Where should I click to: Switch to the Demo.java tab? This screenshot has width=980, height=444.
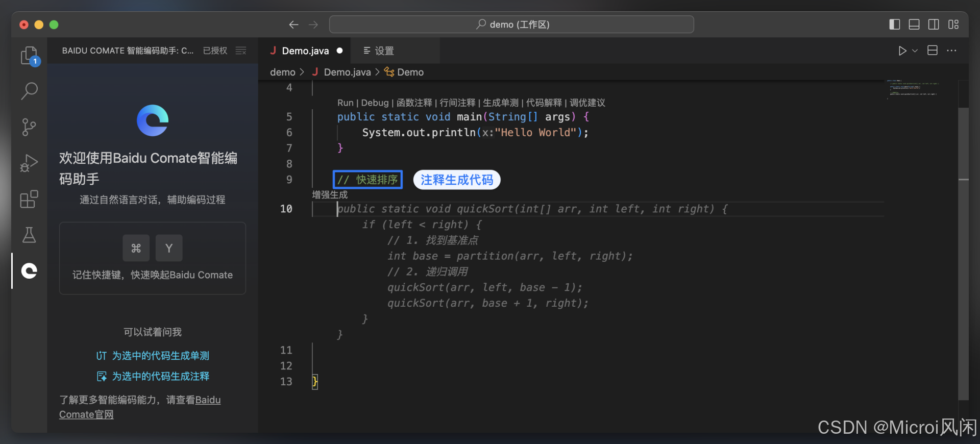[304, 51]
